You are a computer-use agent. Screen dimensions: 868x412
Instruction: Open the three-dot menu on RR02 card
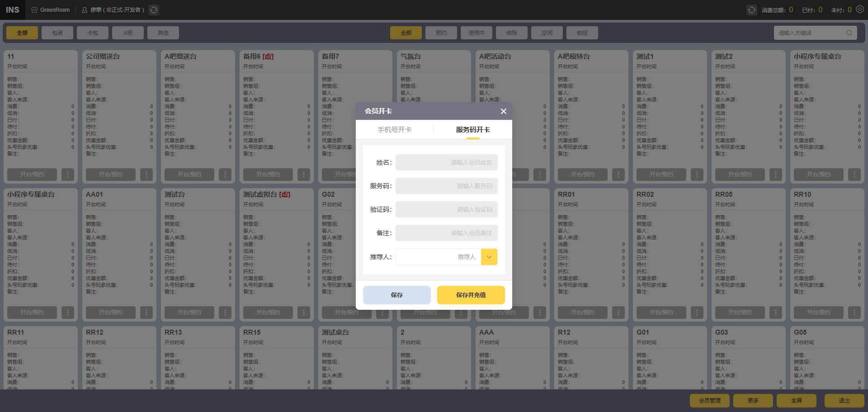[x=697, y=313]
